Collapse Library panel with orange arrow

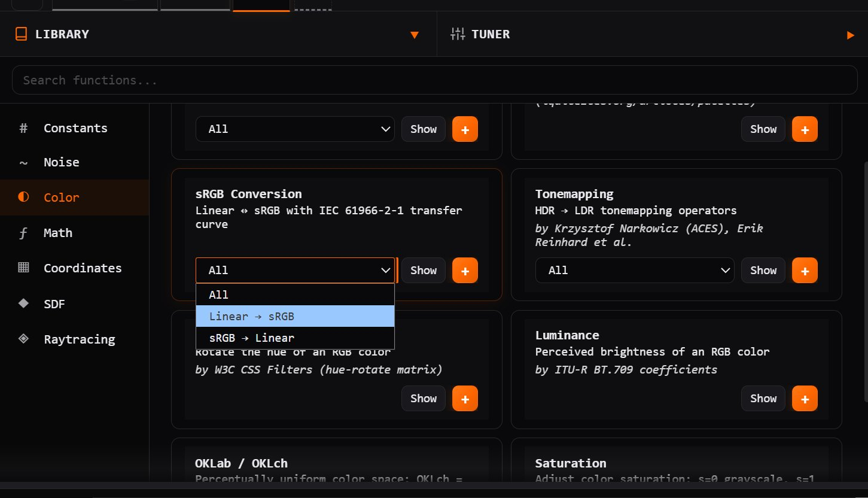(415, 35)
